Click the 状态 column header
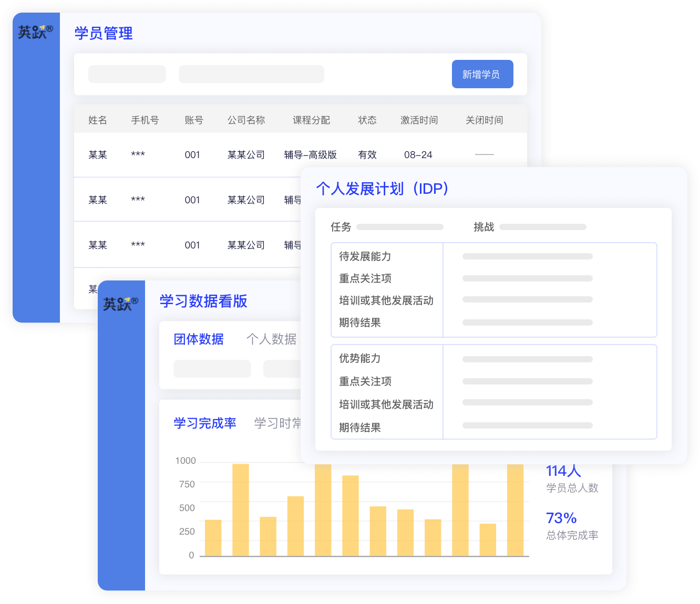 pos(367,120)
